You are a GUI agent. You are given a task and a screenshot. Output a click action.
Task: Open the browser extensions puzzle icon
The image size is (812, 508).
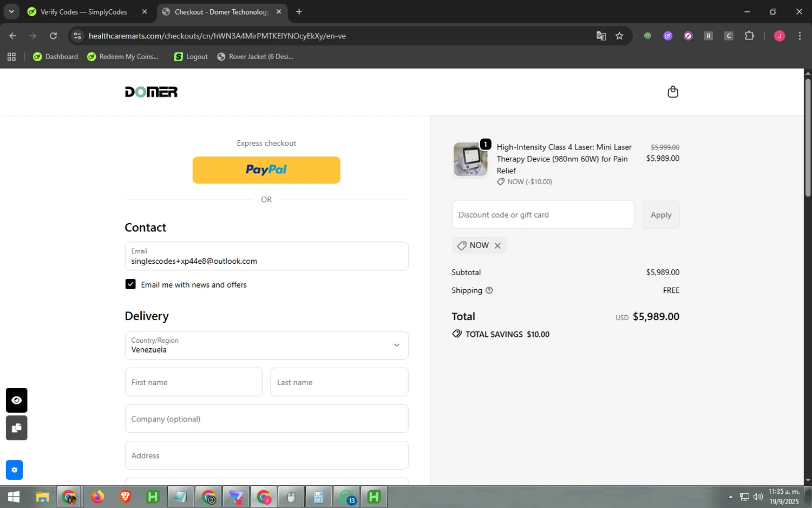coord(749,36)
